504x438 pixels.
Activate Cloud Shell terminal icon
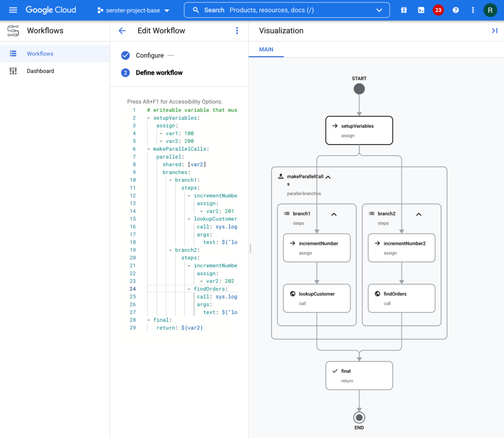(x=421, y=10)
